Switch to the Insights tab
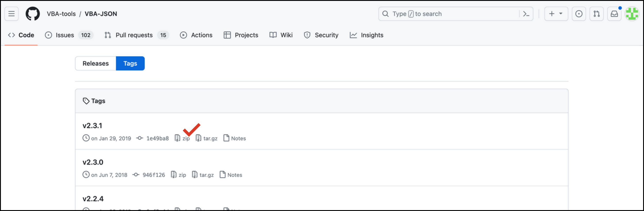Viewport: 644px width, 211px height. point(366,35)
